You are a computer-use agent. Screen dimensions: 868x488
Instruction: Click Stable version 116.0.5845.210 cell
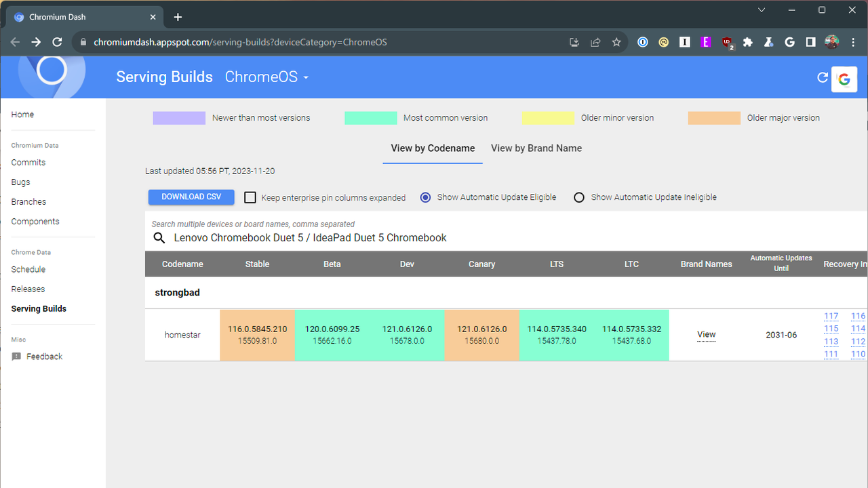[258, 335]
